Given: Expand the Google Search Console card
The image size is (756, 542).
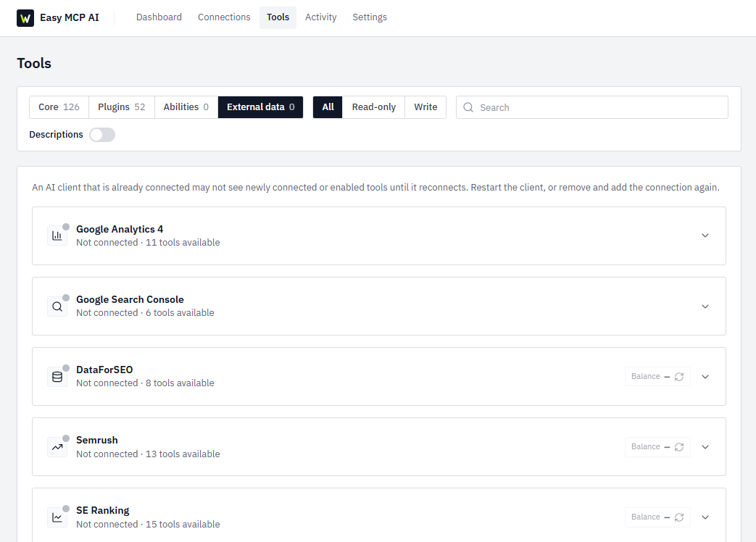Looking at the screenshot, I should coord(705,307).
